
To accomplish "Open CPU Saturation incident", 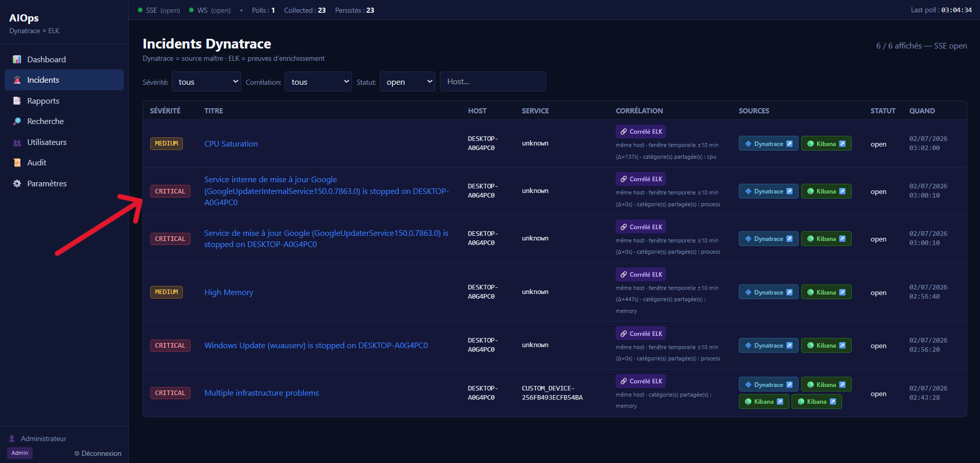I will [231, 144].
